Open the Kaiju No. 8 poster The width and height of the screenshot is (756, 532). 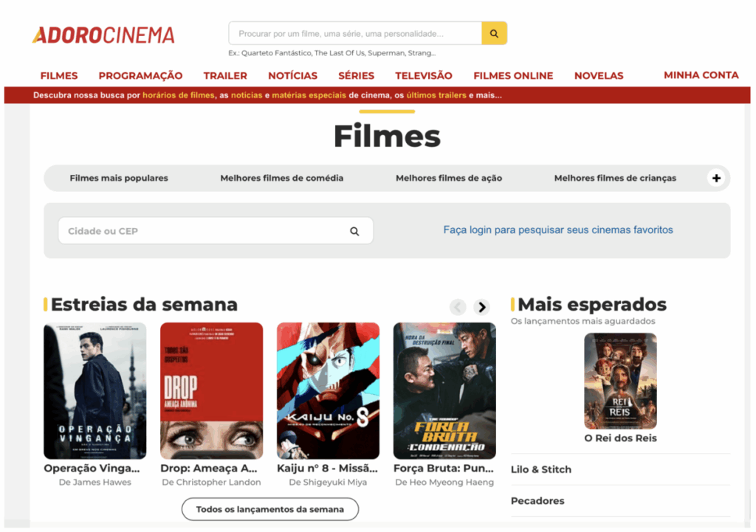coord(329,391)
